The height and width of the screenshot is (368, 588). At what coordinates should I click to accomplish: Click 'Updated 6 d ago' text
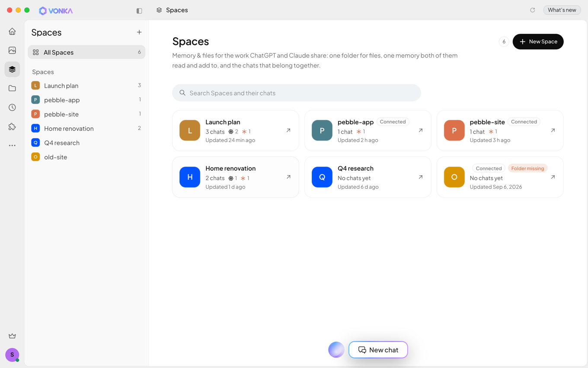pos(358,187)
